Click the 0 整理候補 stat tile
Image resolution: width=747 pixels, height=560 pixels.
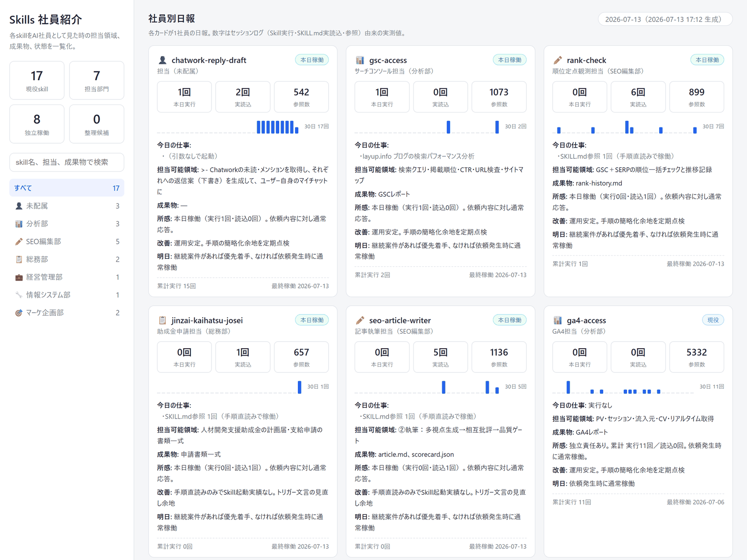(x=97, y=124)
